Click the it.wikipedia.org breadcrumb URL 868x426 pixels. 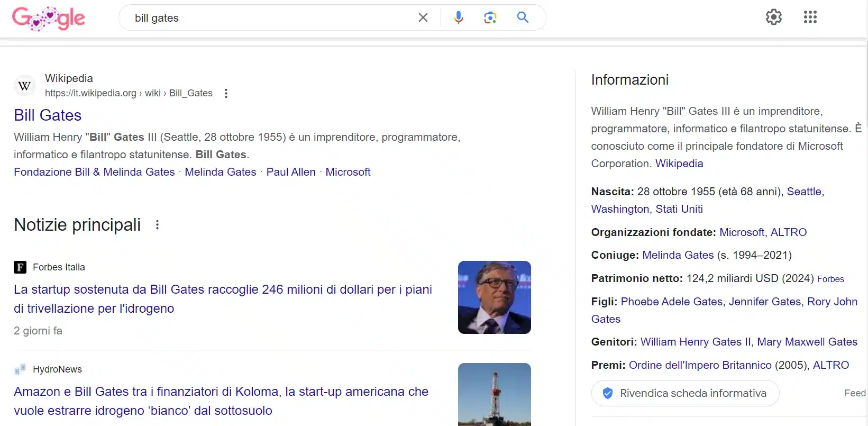pyautogui.click(x=129, y=93)
